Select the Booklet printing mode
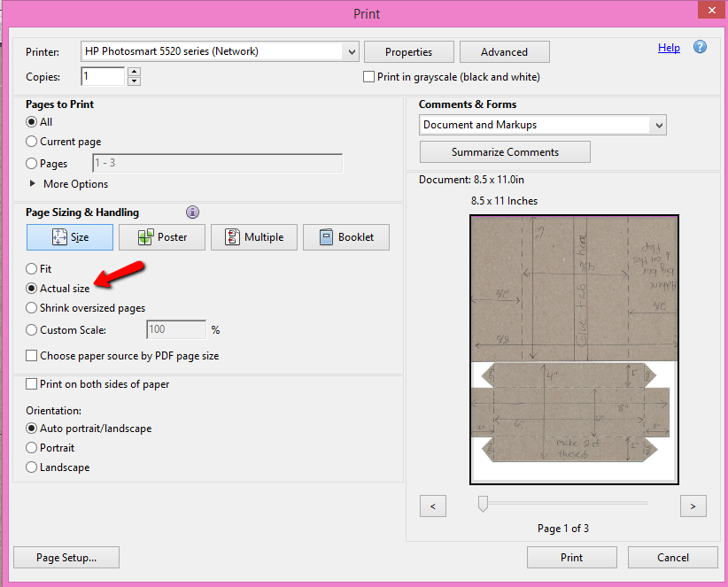The width and height of the screenshot is (728, 587). (345, 237)
